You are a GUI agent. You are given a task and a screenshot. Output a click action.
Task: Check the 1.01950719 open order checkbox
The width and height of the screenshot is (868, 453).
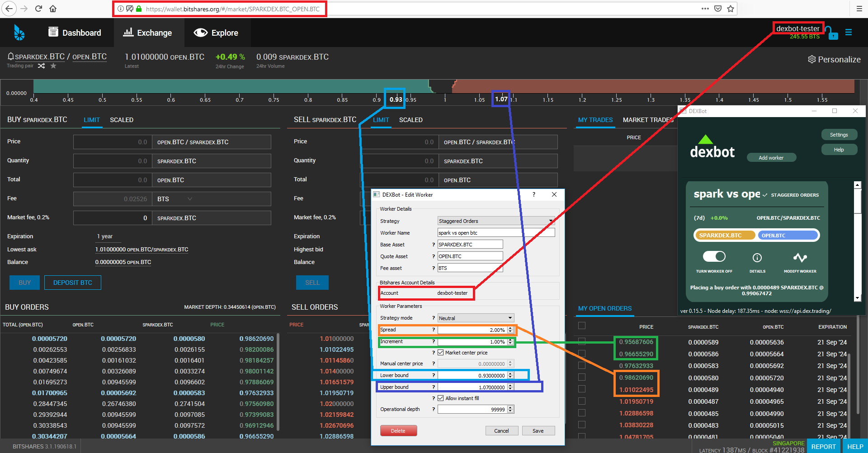pyautogui.click(x=582, y=401)
